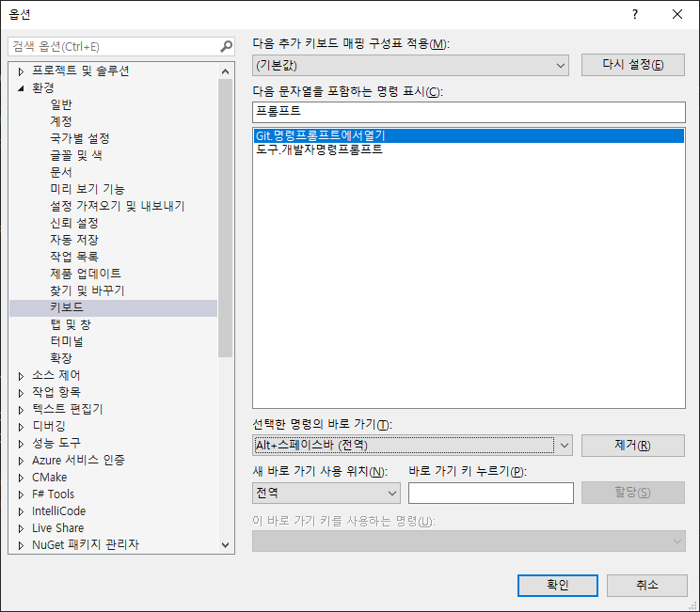The image size is (700, 612).
Task: Click the options tree scrollbar thumb
Action: [x=226, y=218]
